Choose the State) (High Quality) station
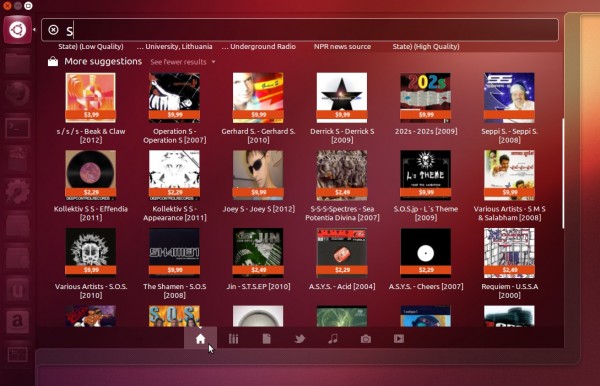The image size is (600, 386). click(x=426, y=47)
